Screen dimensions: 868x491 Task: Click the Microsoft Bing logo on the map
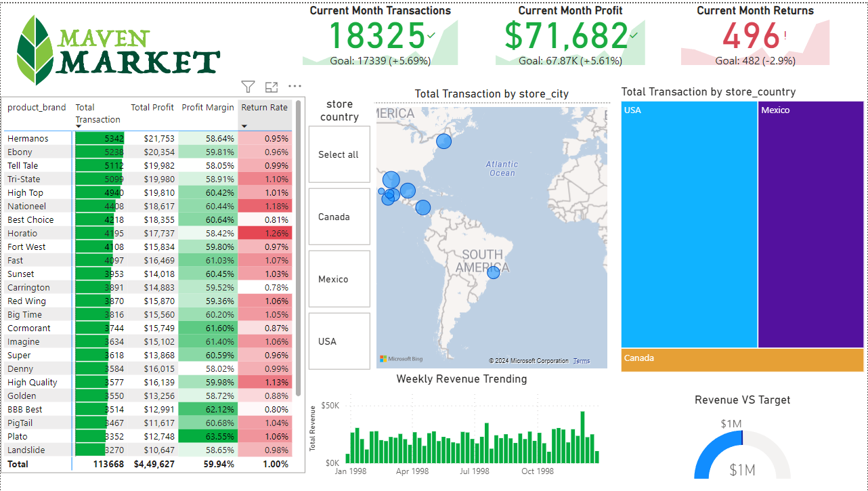pos(401,359)
